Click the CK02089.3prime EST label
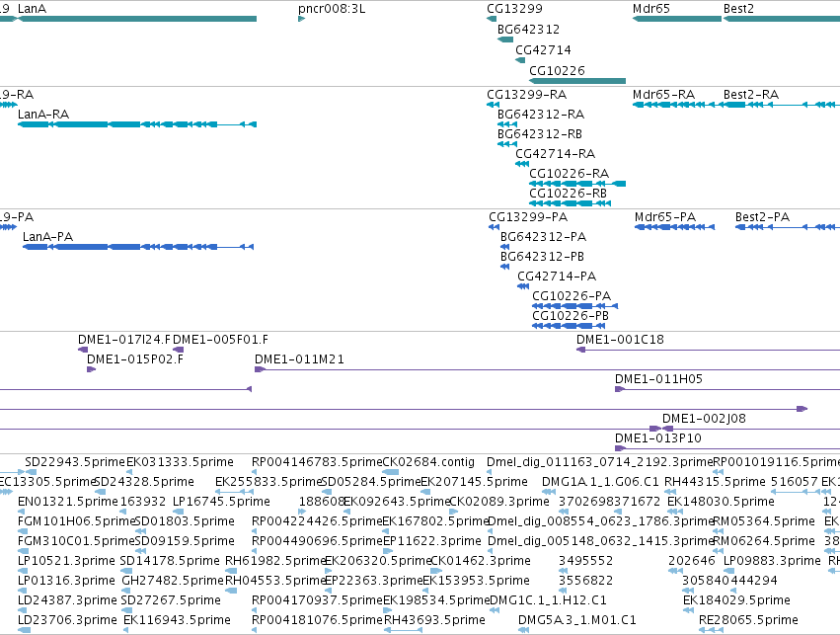Image resolution: width=840 pixels, height=635 pixels. (499, 502)
